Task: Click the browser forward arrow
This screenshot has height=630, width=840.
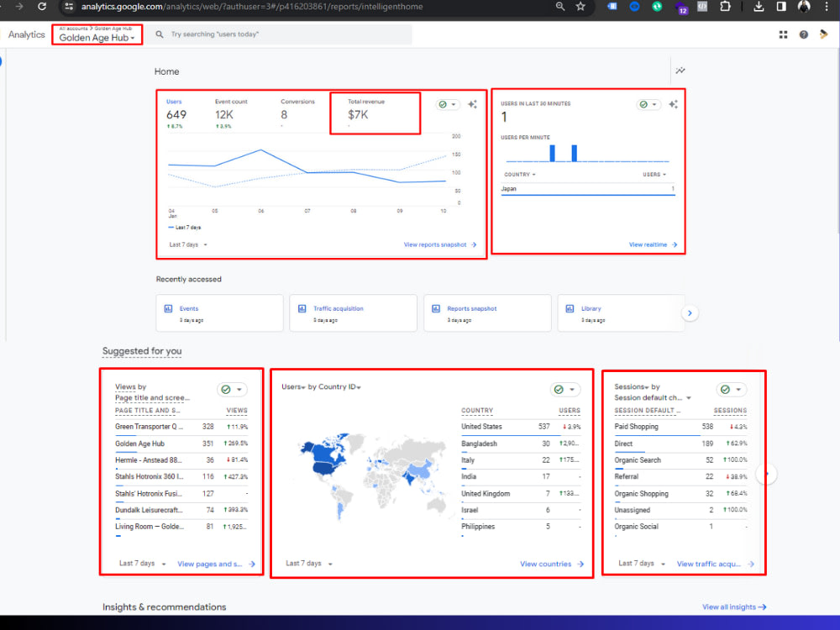Action: (x=19, y=7)
